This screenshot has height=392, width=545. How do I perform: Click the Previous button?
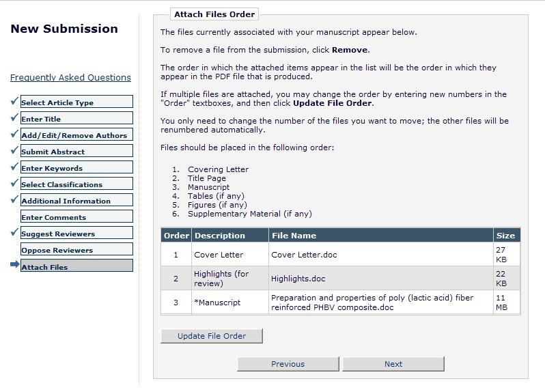pos(288,364)
